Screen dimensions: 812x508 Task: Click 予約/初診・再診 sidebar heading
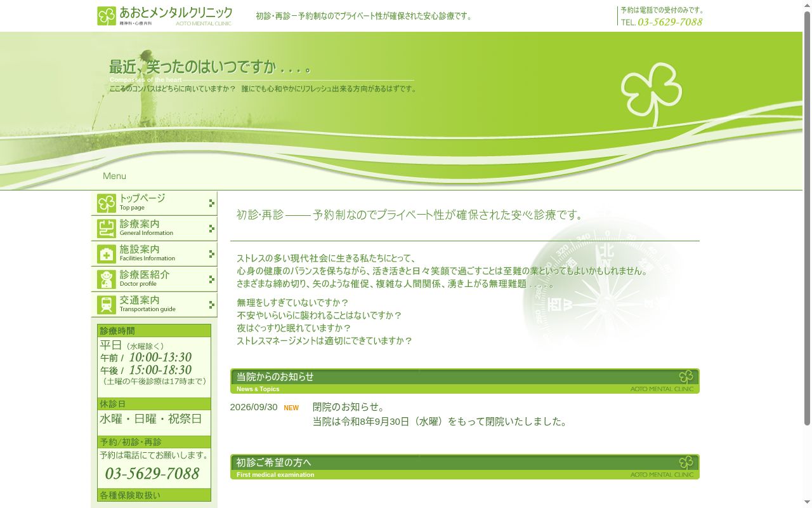point(154,442)
